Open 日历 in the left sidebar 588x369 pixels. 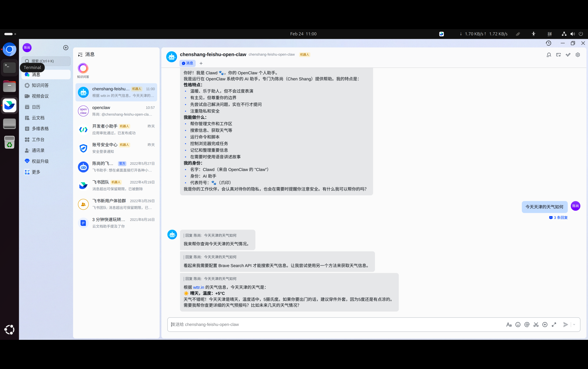[36, 107]
